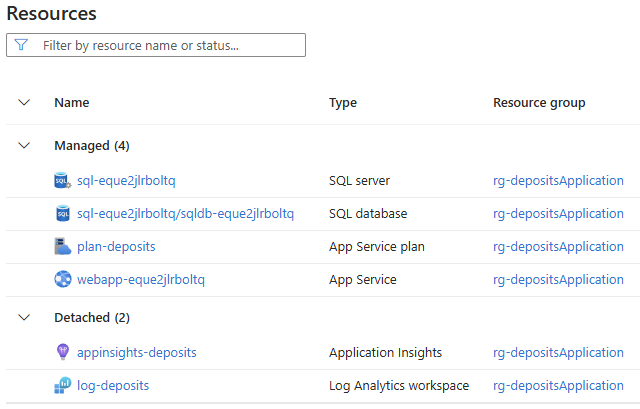
Task: Click the Log Analytics workspace icon for log-deposits
Action: pos(62,385)
